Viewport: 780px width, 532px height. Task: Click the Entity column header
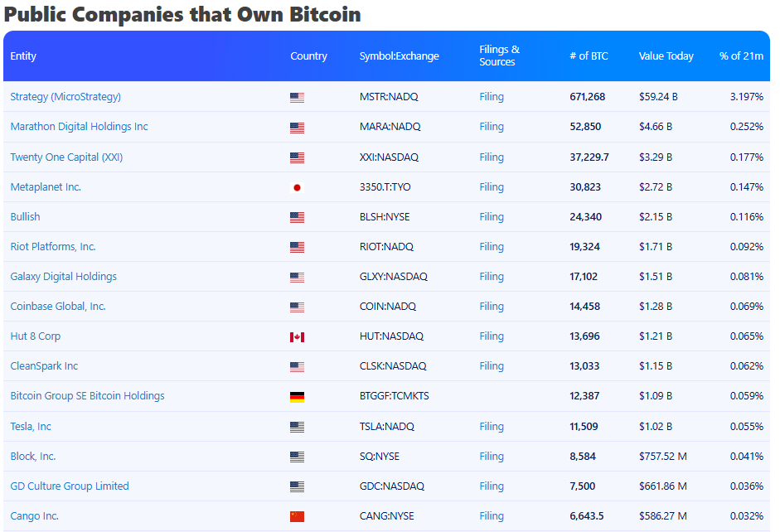click(23, 56)
